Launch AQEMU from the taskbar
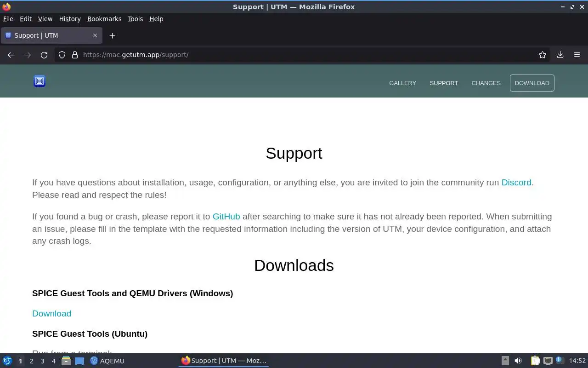This screenshot has height=368, width=588. click(x=107, y=361)
